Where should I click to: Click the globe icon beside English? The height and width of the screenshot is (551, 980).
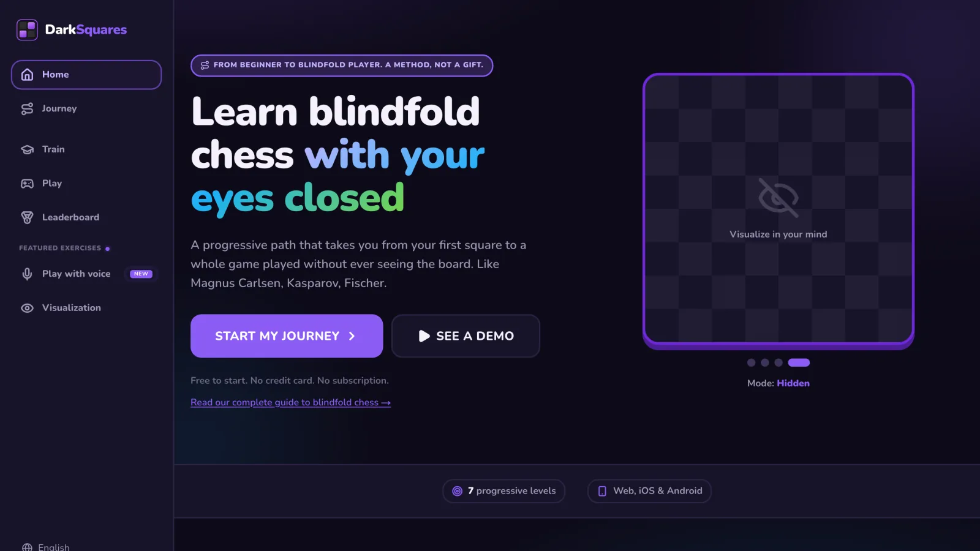click(27, 547)
